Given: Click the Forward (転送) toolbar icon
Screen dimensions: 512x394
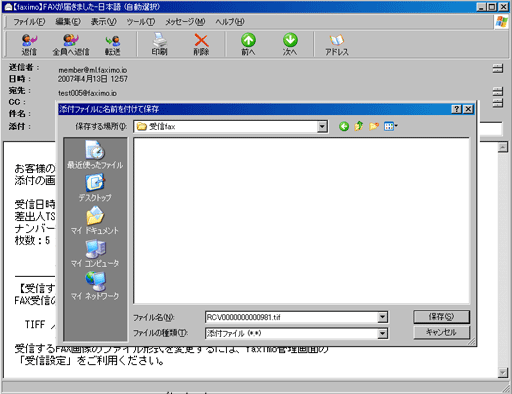Looking at the screenshot, I should click(113, 44).
